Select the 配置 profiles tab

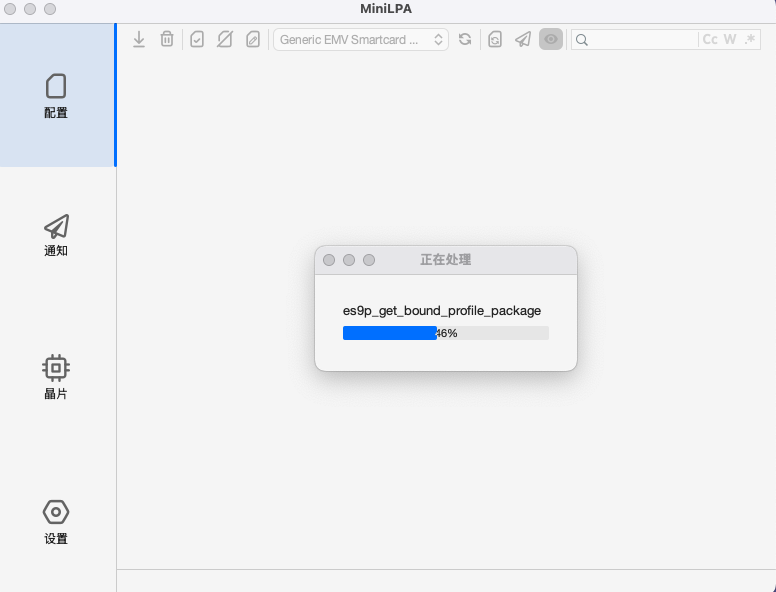pyautogui.click(x=57, y=96)
